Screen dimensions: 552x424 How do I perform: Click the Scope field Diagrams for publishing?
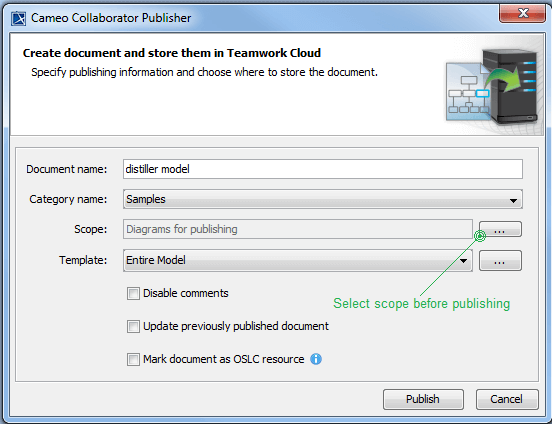[x=298, y=229]
